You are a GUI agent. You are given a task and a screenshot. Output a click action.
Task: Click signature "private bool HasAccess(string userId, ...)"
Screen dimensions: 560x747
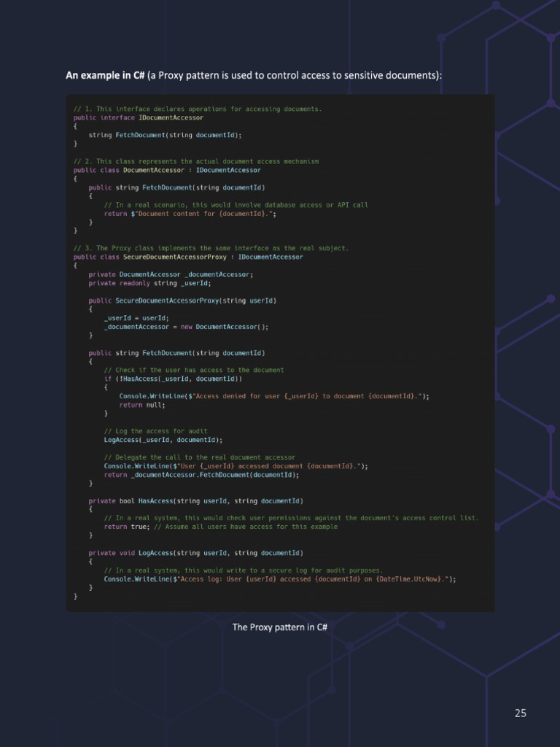(x=195, y=501)
